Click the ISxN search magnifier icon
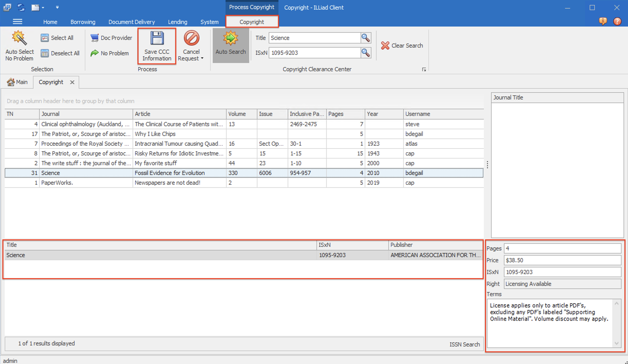The height and width of the screenshot is (364, 628). [366, 53]
